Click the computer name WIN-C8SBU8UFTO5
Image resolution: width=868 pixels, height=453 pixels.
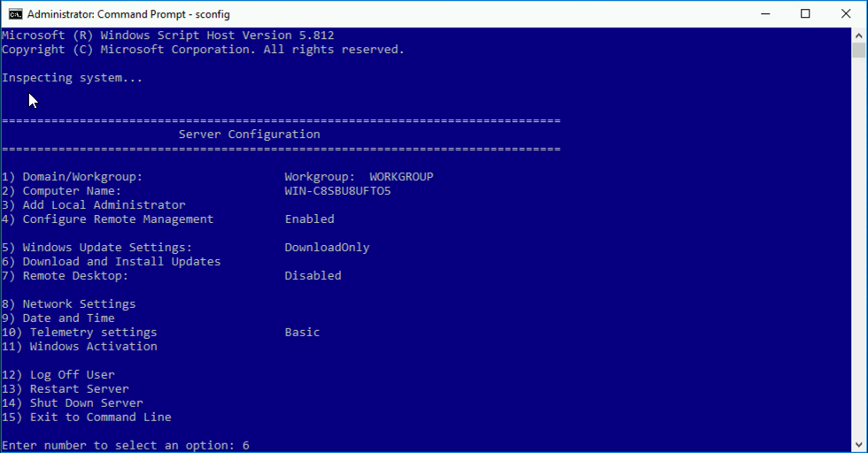coord(337,191)
